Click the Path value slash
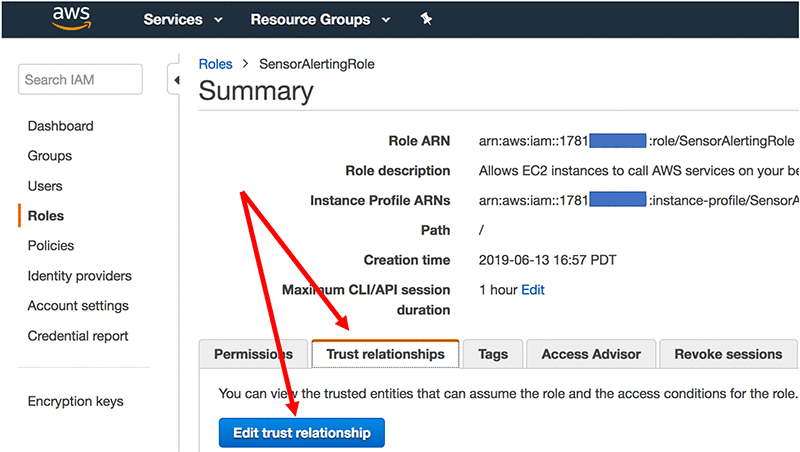Screen dimensions: 800x452 pyautogui.click(x=481, y=230)
